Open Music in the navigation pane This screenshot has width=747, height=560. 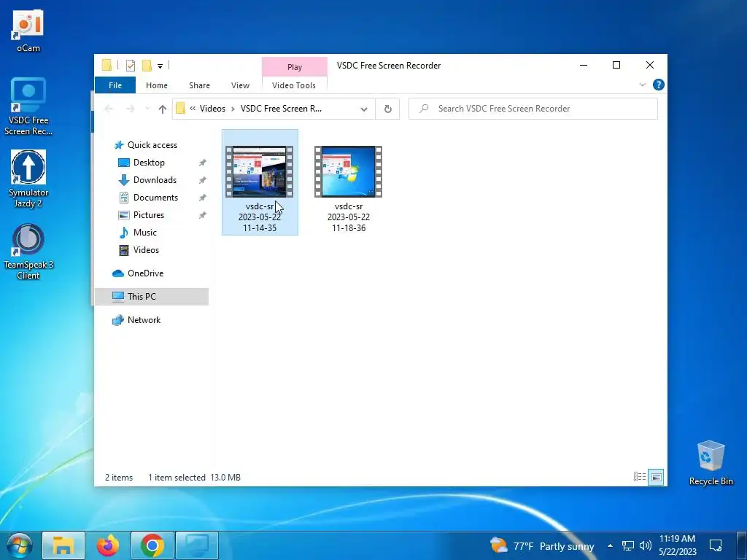click(145, 233)
